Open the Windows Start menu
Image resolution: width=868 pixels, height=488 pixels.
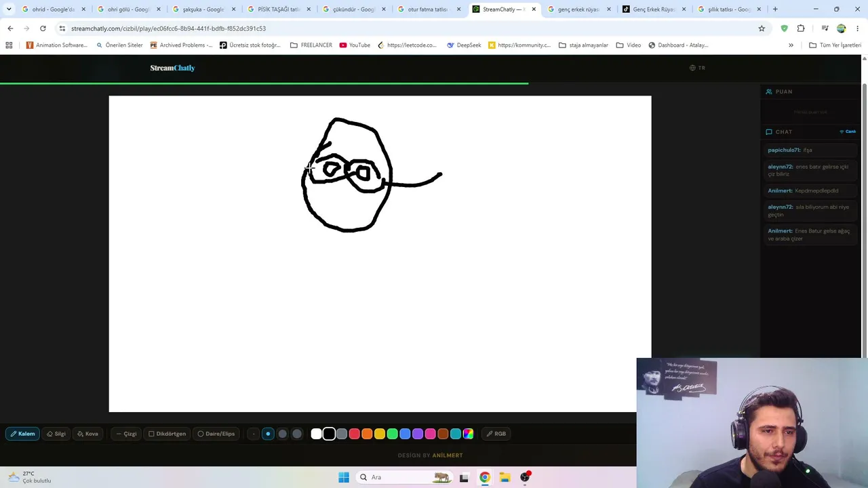coord(344,477)
